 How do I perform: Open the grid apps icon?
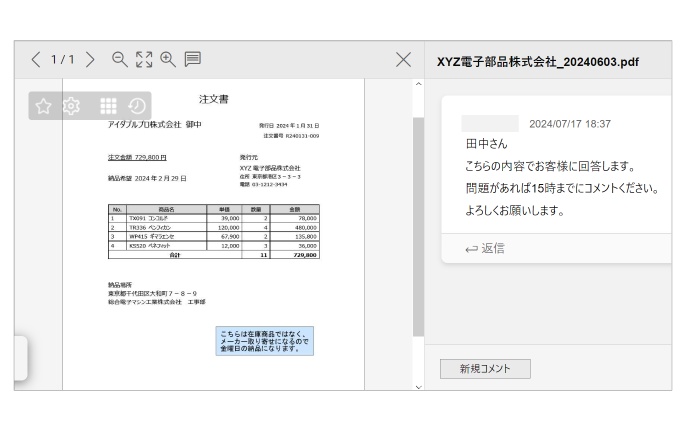[x=108, y=106]
